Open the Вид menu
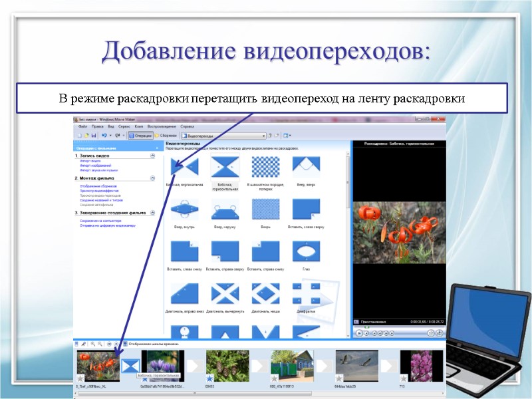Viewport: 532px width, 399px height. click(x=110, y=126)
